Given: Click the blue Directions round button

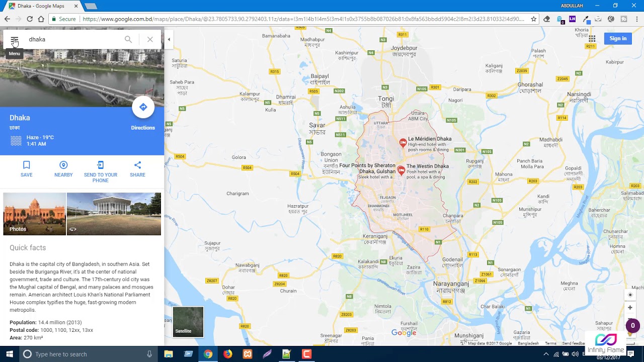Looking at the screenshot, I should 143,107.
